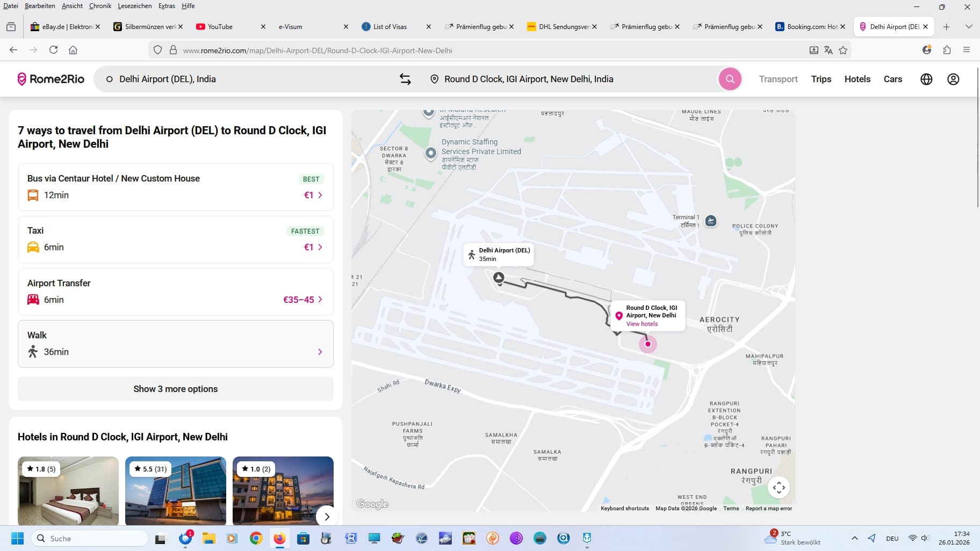Screen dimensions: 980x551
Task: Swap origin and destination with arrows icon
Action: pos(405,79)
